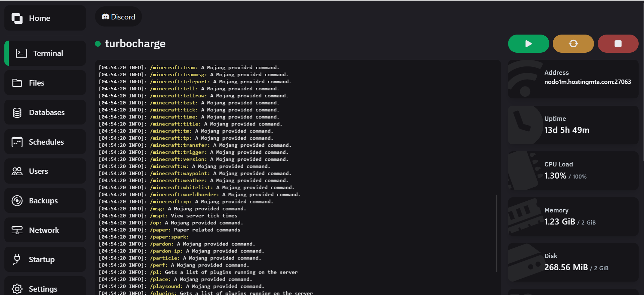Click the Databases cylinder icon
Image resolution: width=644 pixels, height=295 pixels.
pyautogui.click(x=17, y=112)
